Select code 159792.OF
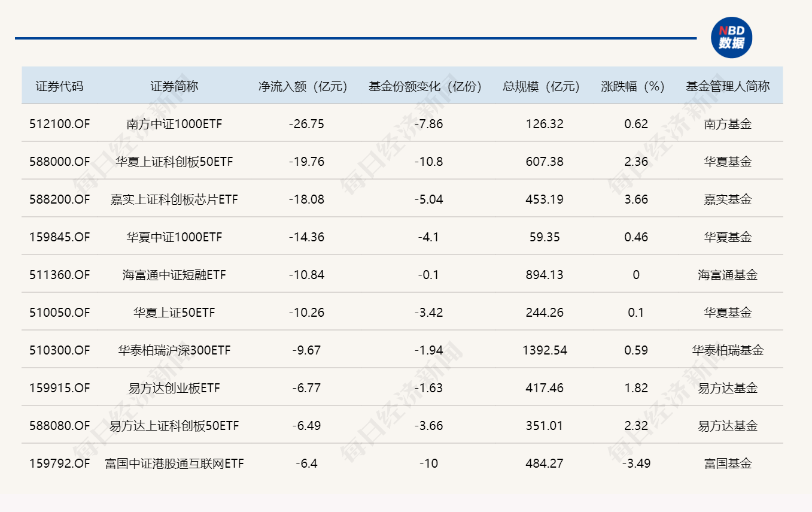The image size is (812, 512). point(59,463)
